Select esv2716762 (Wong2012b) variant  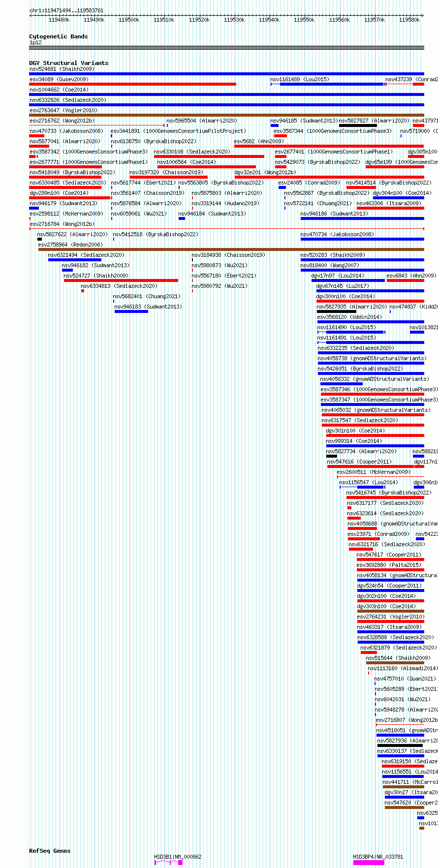coord(62,121)
